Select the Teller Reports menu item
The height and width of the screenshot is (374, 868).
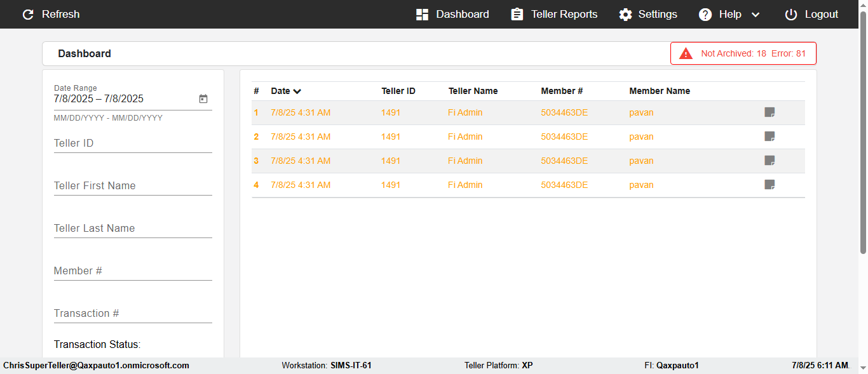coord(555,14)
